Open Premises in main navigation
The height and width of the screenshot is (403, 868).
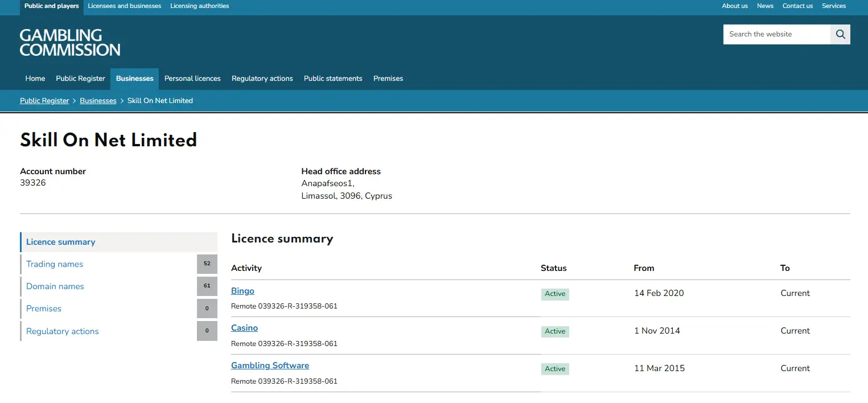pos(388,79)
